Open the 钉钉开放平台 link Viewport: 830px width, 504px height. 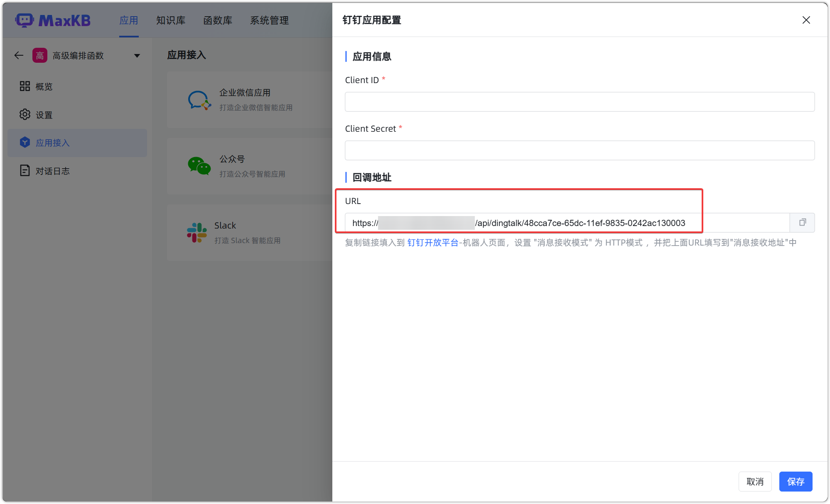(x=432, y=243)
